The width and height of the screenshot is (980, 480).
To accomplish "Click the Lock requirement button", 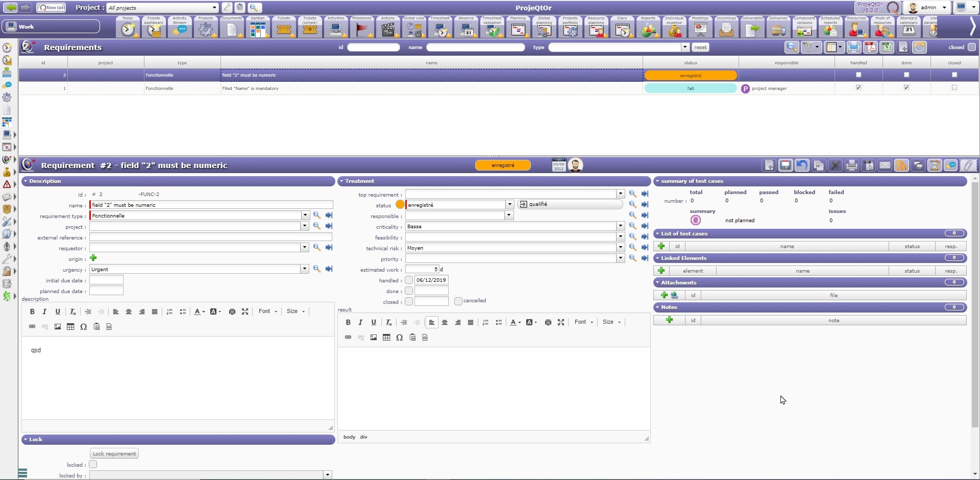I will click(114, 453).
